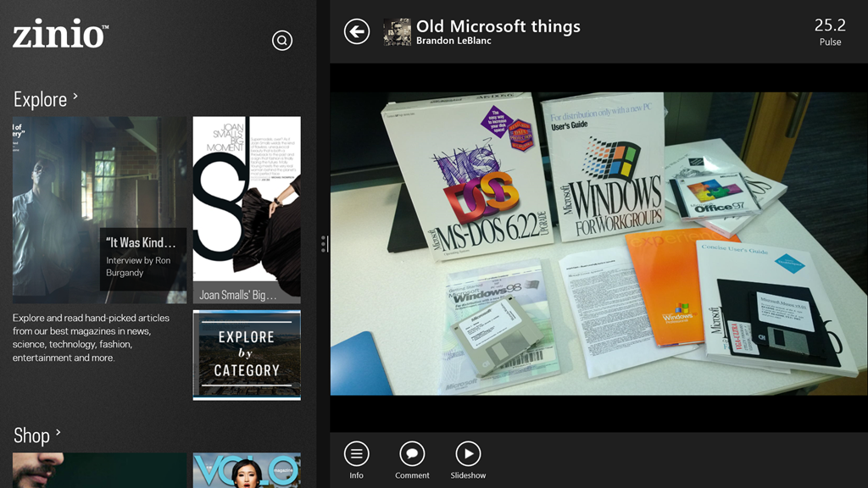Open the Info panel icon
Image resolution: width=868 pixels, height=488 pixels.
(x=357, y=454)
